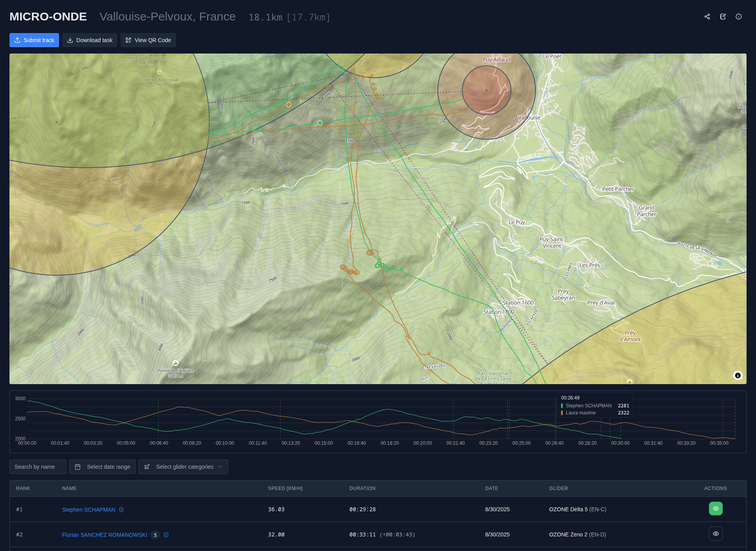756x551 pixels.
Task: Click the View QR Code button
Action: 148,40
